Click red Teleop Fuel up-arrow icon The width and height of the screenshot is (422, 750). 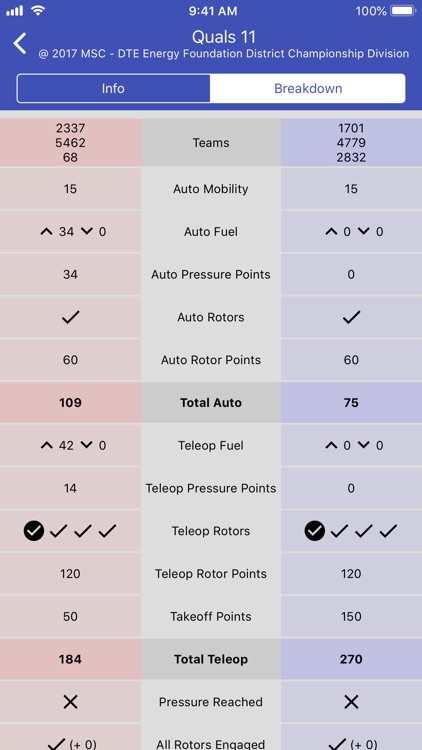(46, 445)
